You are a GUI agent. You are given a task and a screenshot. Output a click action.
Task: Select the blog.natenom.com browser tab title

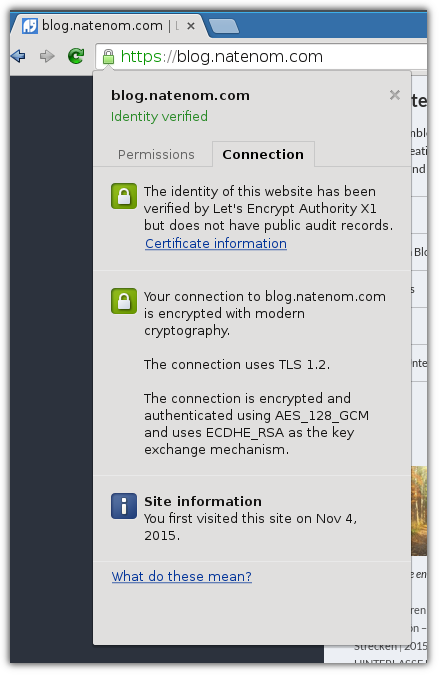(x=102, y=26)
